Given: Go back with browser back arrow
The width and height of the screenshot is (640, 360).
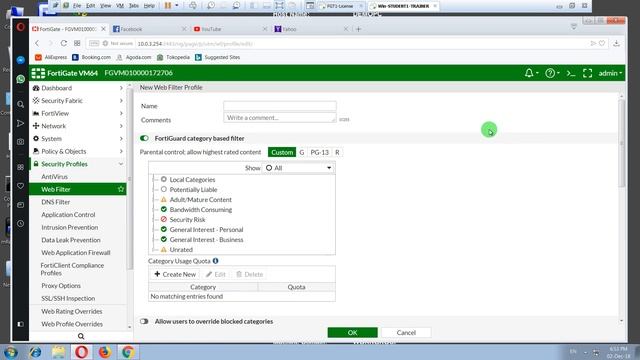Looking at the screenshot, I should (x=37, y=43).
